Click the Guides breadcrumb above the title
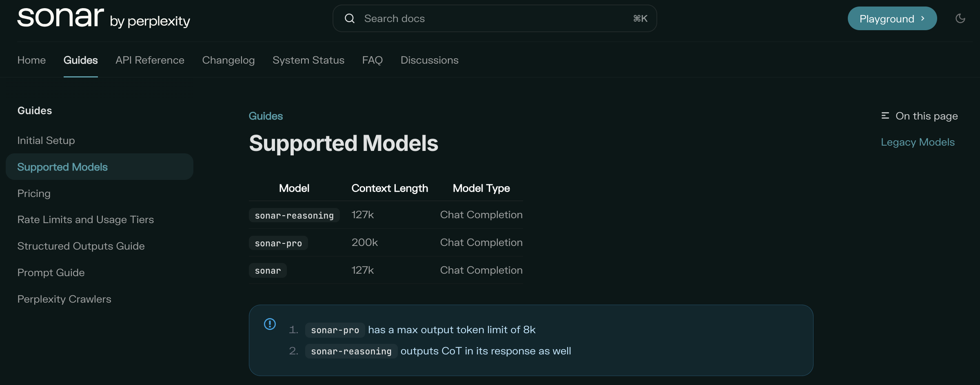980x385 pixels. pyautogui.click(x=266, y=116)
